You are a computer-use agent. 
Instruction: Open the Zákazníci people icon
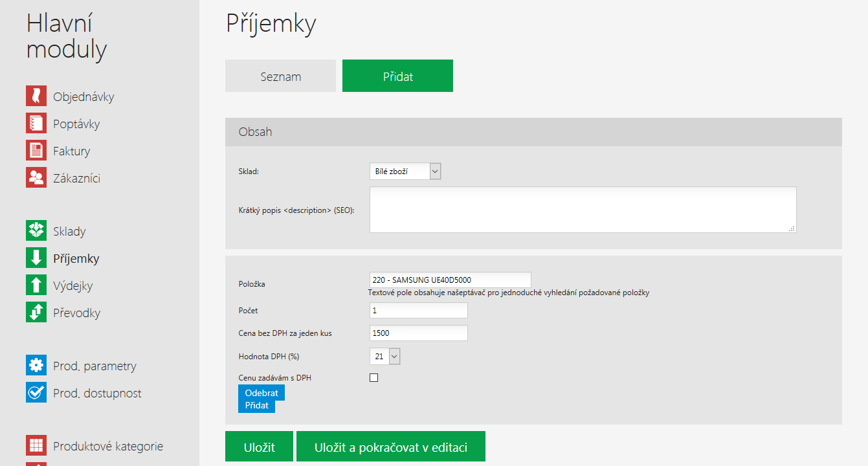(36, 177)
